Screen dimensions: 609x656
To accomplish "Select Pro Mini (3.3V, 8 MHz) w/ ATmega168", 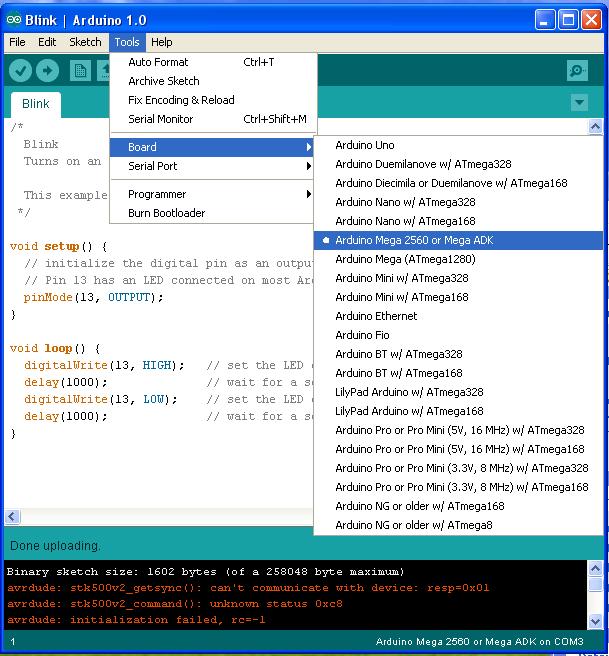I will coord(458,487).
